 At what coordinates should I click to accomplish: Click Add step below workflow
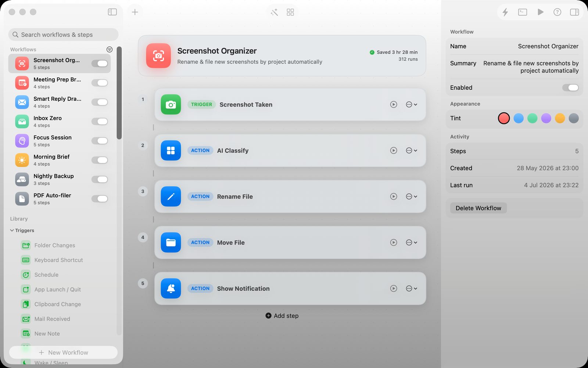(282, 316)
